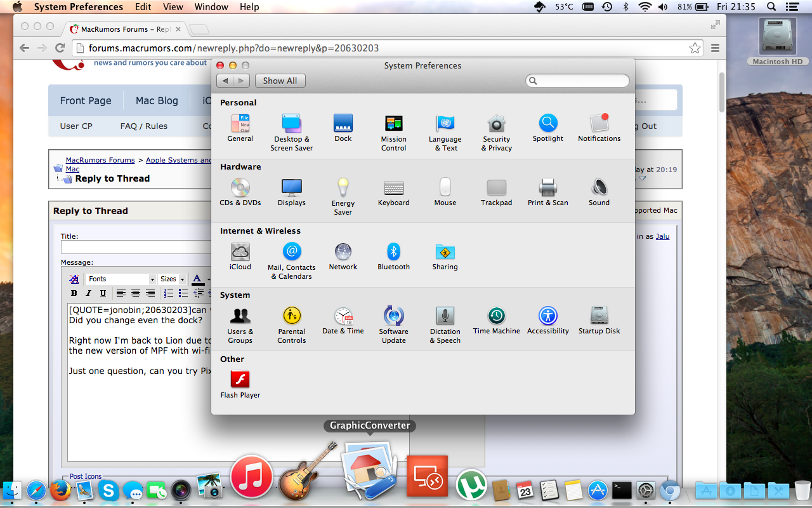Open Mission Control preferences
Viewport: 812px width, 508px height.
(393, 133)
